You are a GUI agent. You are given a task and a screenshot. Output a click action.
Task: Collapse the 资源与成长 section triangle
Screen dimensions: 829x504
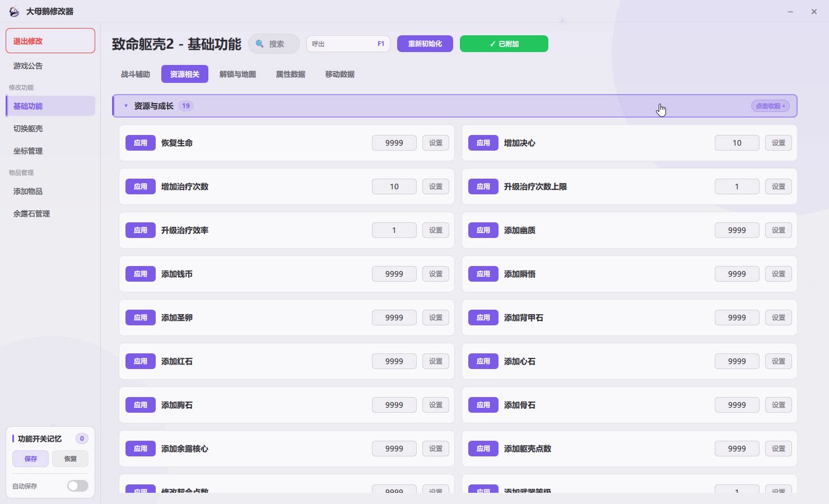coord(126,106)
